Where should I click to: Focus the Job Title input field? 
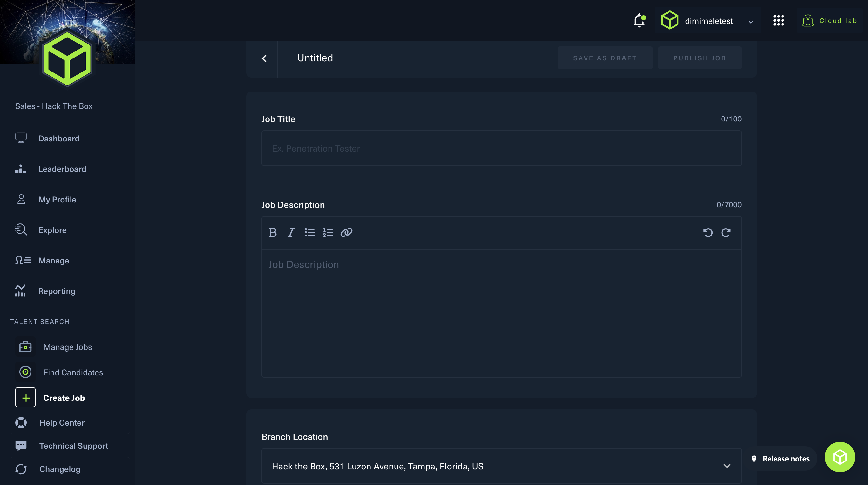click(x=501, y=148)
